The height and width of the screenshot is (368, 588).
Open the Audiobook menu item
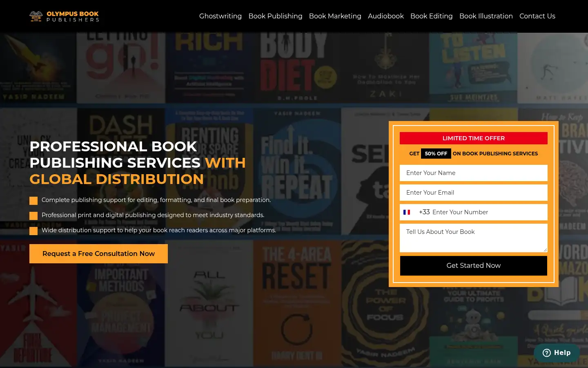pyautogui.click(x=386, y=16)
